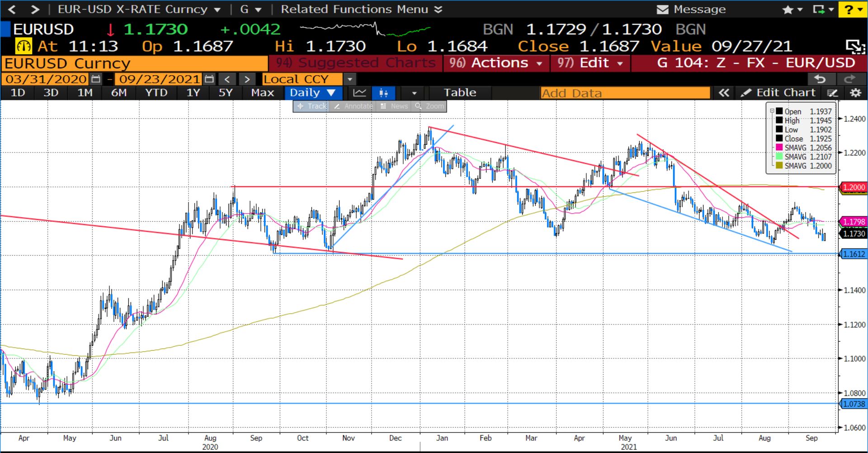Click G 104: Z - FX - EUR/USD title

point(756,63)
